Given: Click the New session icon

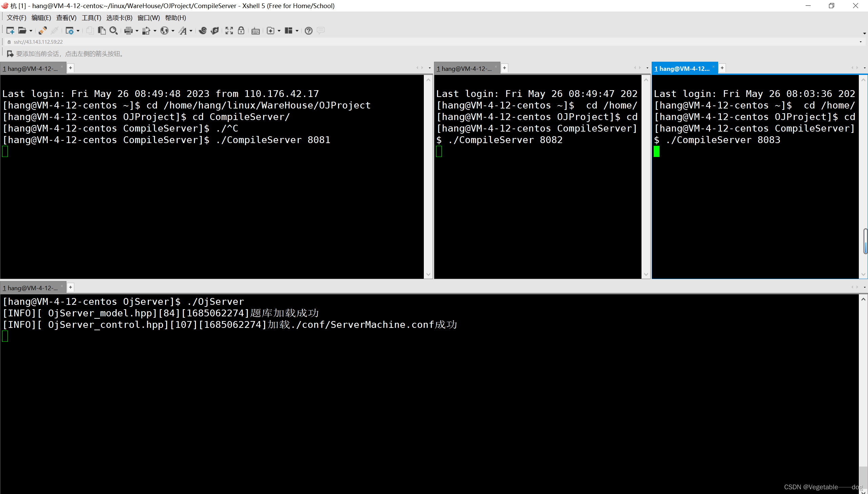Looking at the screenshot, I should pos(10,31).
